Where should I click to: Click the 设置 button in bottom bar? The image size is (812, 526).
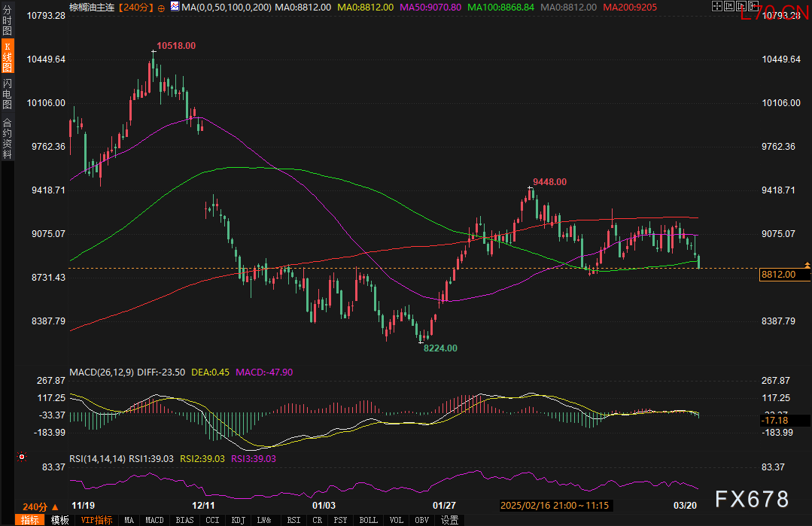point(449,520)
